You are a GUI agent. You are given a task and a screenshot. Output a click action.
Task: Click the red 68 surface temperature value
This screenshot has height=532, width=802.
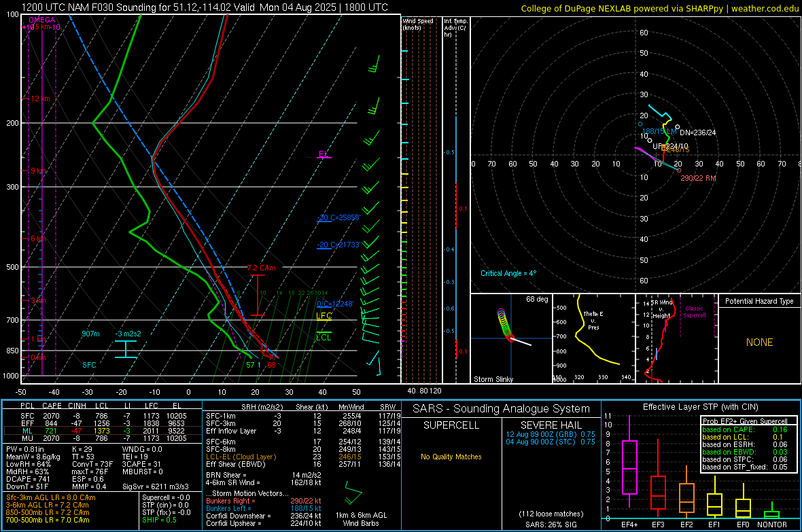point(271,365)
